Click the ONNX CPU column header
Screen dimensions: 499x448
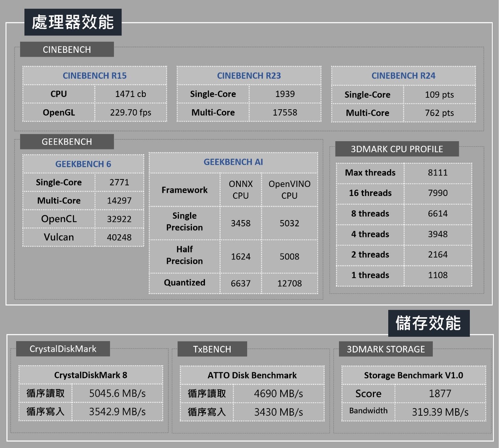pyautogui.click(x=241, y=190)
